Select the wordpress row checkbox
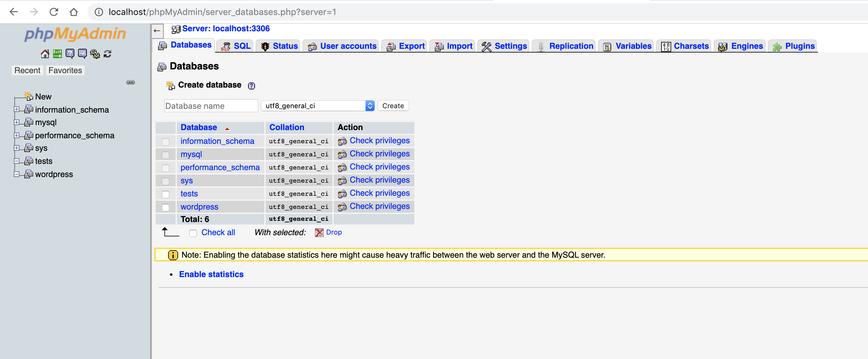 tap(166, 207)
